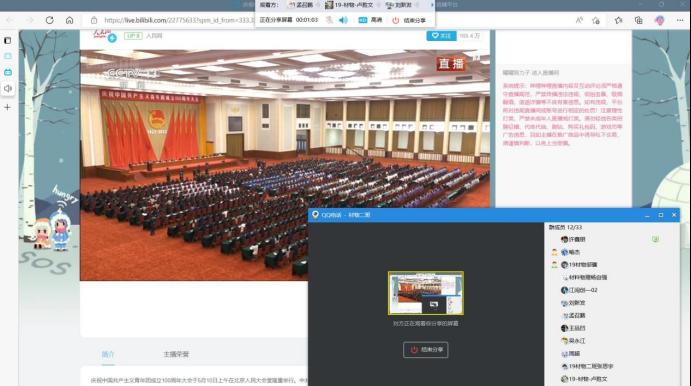The image size is (691, 386).
Task: Open the browser favorites star icon
Action: coord(619,20)
